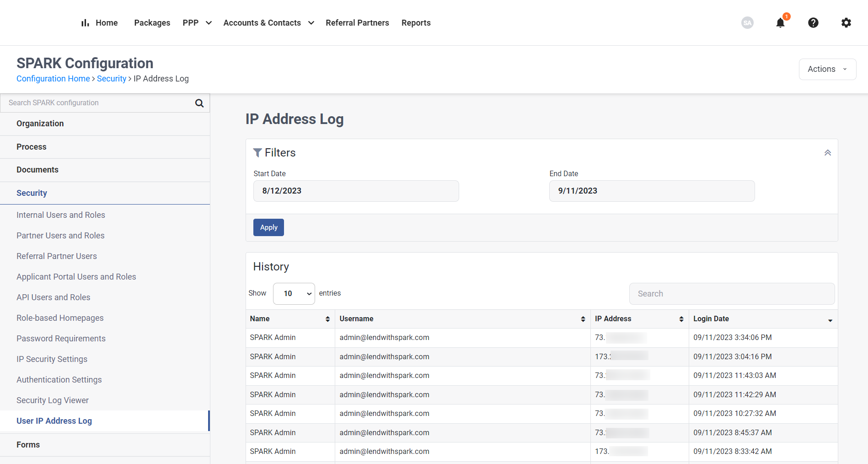Sort by IP Address column arrows
The width and height of the screenshot is (868, 464).
[x=681, y=319]
